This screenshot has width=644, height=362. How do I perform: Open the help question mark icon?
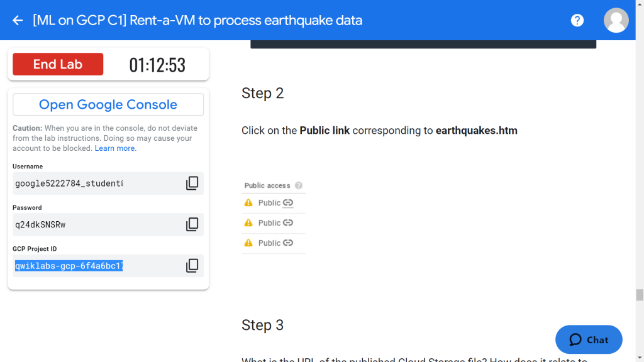click(x=577, y=20)
